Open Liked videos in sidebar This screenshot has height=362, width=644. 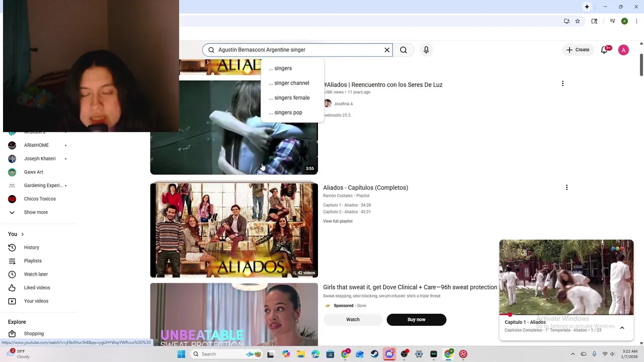tap(36, 288)
